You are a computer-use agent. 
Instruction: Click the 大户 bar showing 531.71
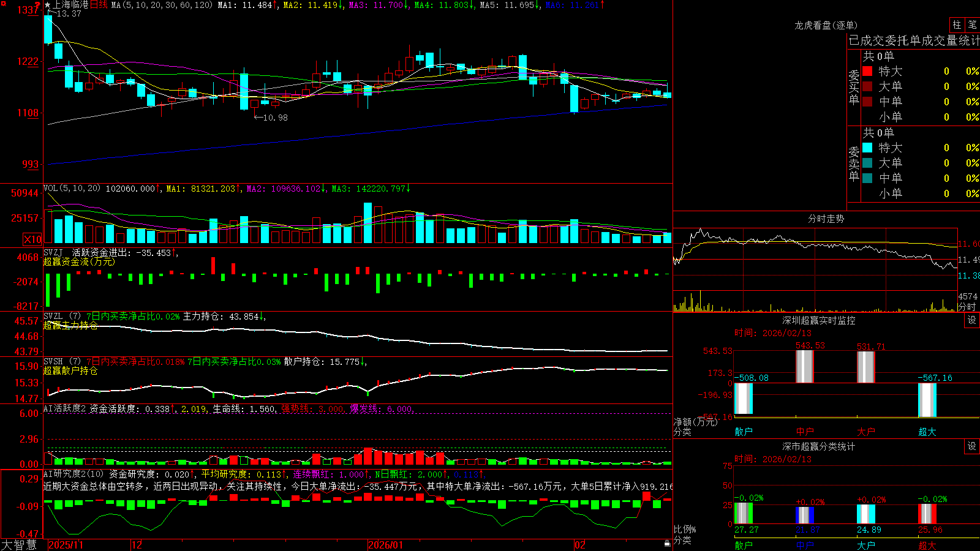point(866,367)
